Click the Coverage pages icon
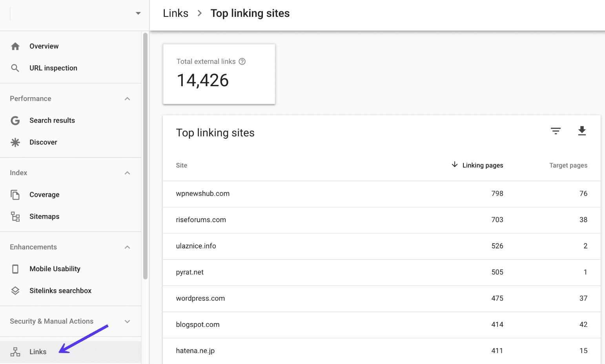Screen dimensions: 605x364 pyautogui.click(x=15, y=194)
